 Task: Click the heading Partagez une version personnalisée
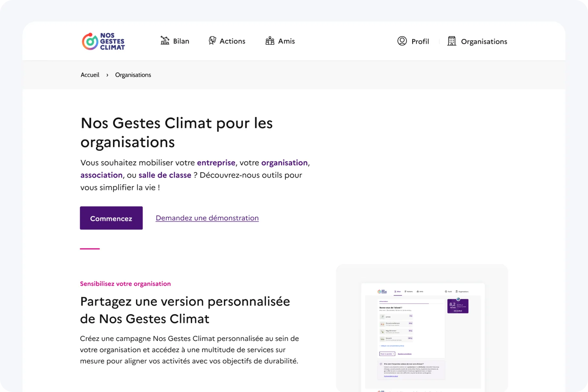[185, 310]
